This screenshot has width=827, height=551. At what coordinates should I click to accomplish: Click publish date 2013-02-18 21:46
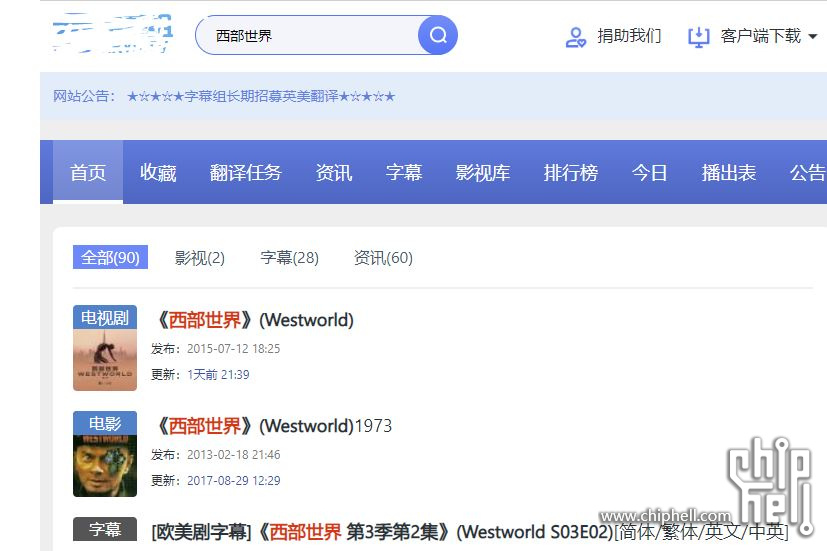[234, 455]
